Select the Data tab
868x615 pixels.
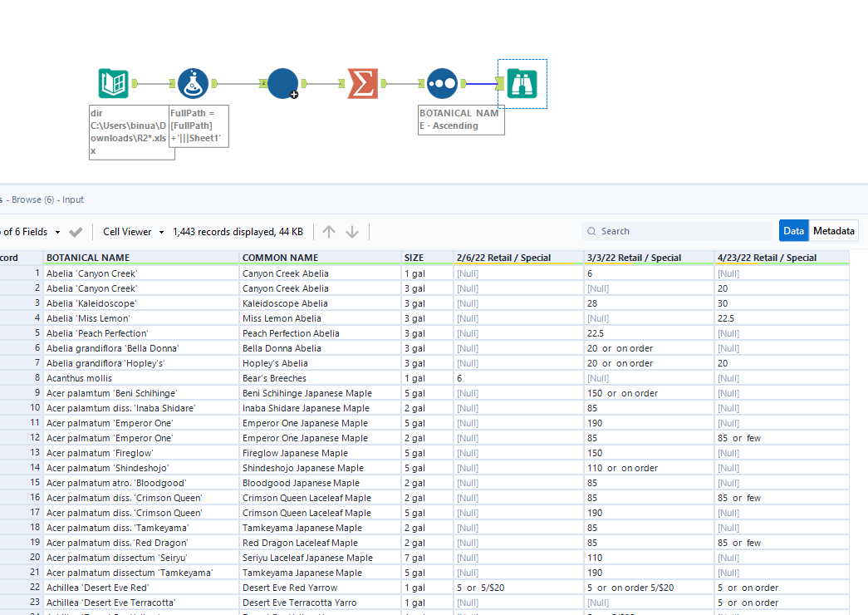[792, 230]
